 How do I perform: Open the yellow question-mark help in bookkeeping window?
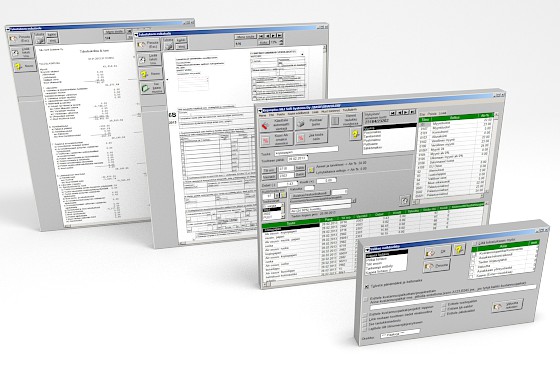click(355, 134)
